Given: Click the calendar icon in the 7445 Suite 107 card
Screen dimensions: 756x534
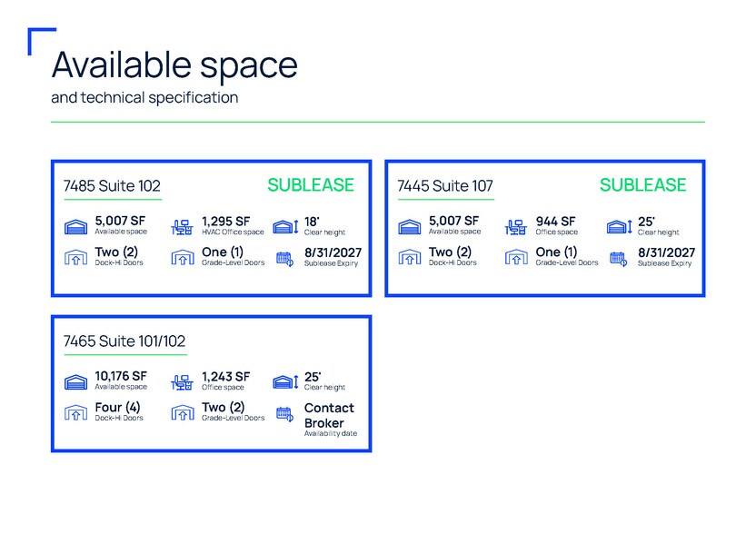Looking at the screenshot, I should pos(618,259).
